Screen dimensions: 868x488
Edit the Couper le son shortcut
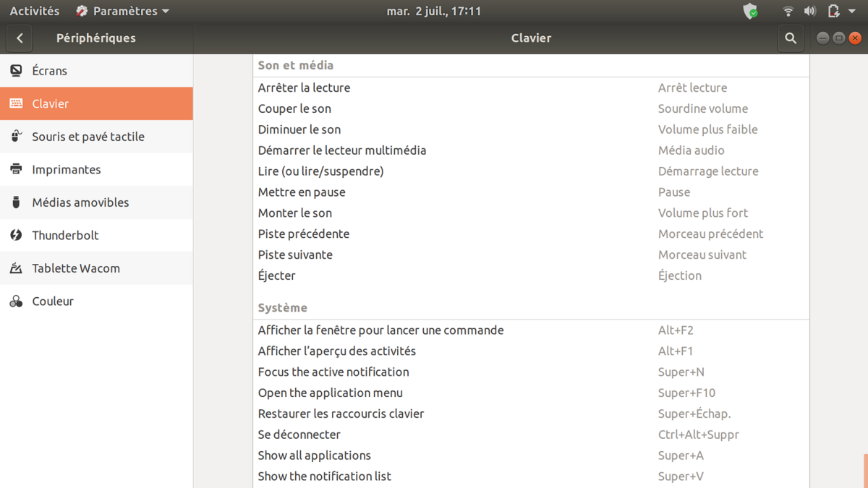click(531, 108)
